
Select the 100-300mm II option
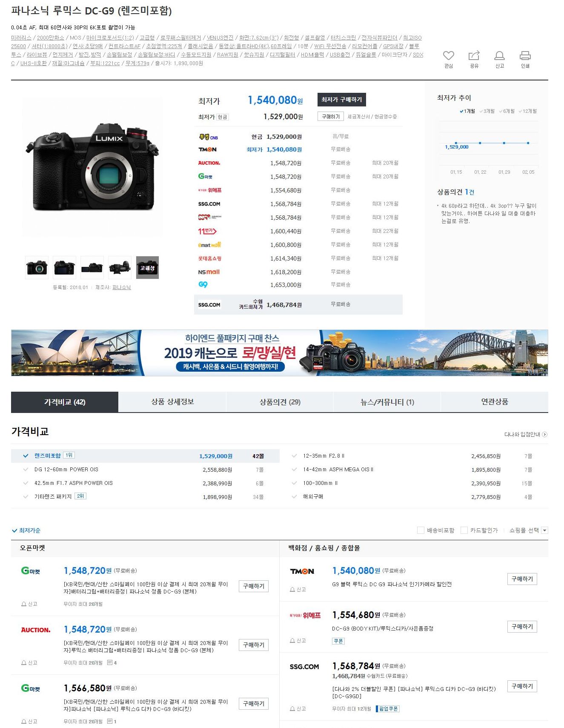click(x=320, y=483)
